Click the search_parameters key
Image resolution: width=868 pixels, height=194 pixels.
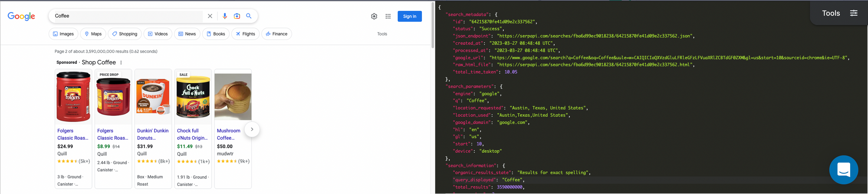point(470,86)
